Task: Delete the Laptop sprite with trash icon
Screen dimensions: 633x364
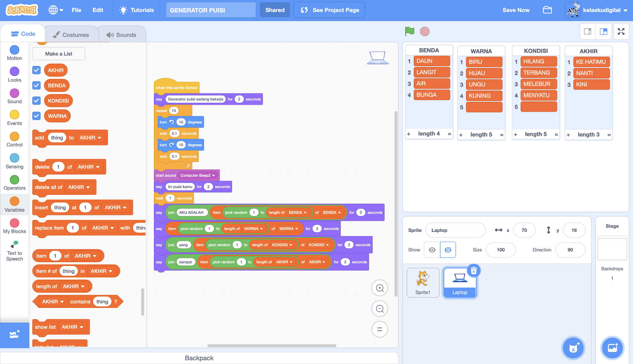Action: [x=474, y=271]
